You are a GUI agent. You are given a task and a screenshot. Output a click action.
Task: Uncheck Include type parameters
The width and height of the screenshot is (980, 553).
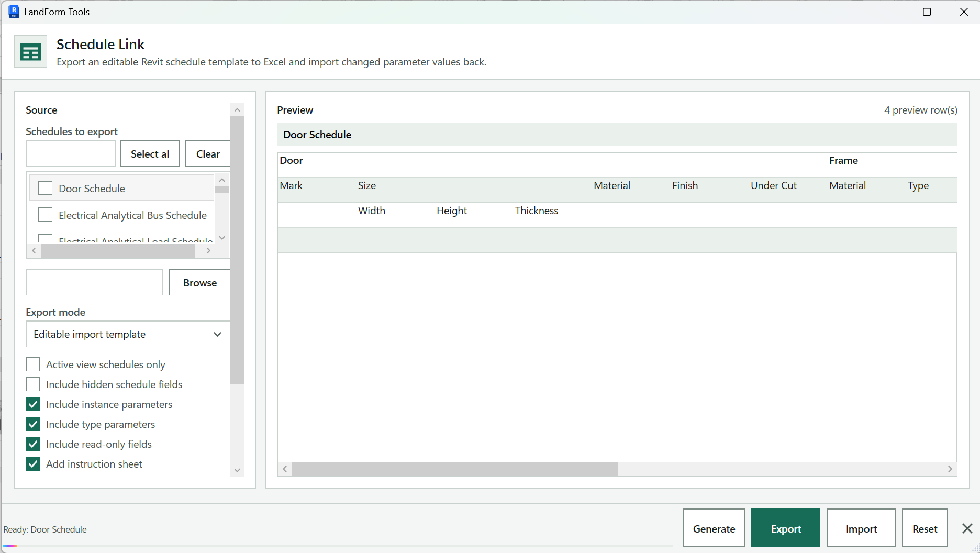[33, 424]
